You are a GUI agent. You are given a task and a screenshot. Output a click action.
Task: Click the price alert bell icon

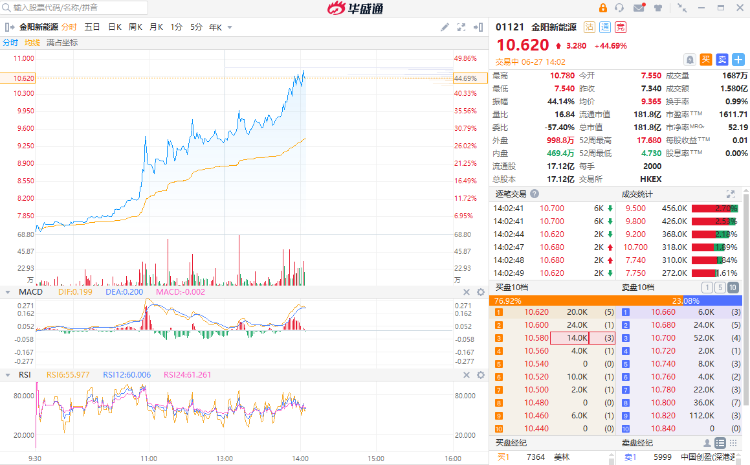[x=690, y=60]
